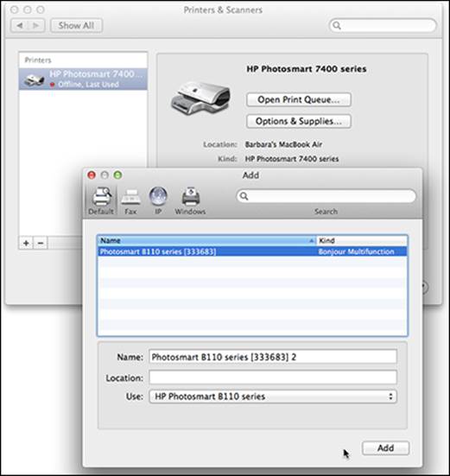Click in the empty Location field
The image size is (450, 476).
(x=273, y=378)
